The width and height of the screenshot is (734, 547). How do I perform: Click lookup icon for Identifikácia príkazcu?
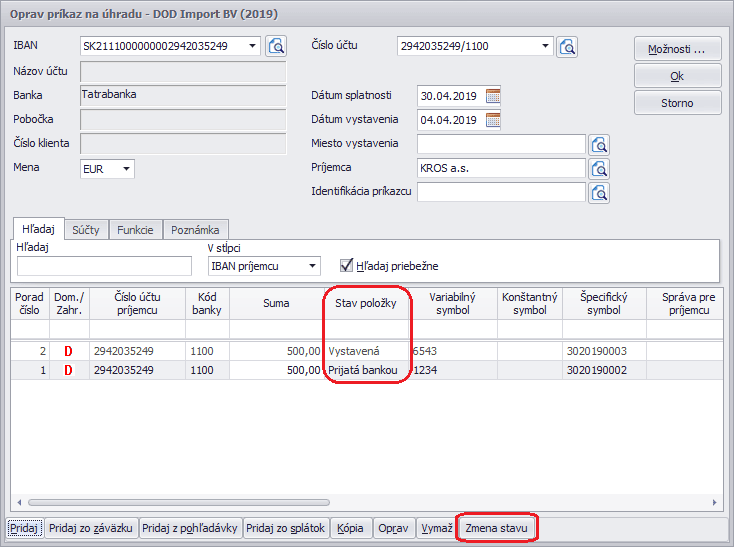point(599,192)
